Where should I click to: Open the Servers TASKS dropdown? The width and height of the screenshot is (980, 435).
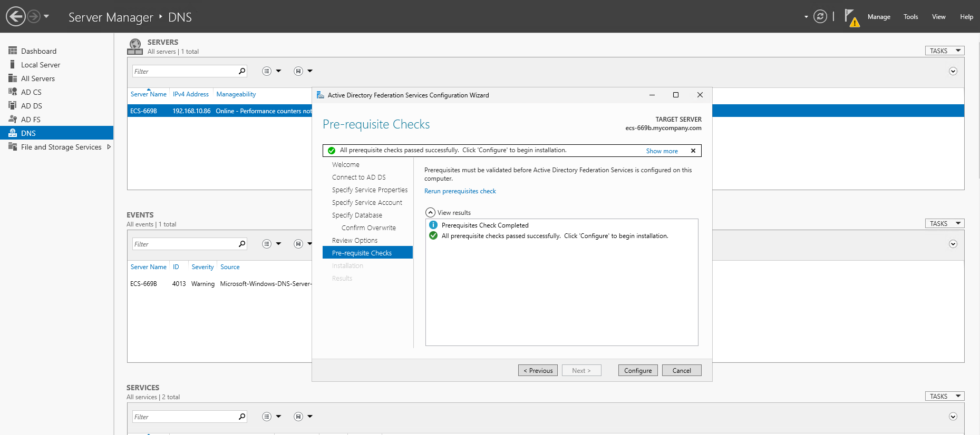click(x=944, y=51)
